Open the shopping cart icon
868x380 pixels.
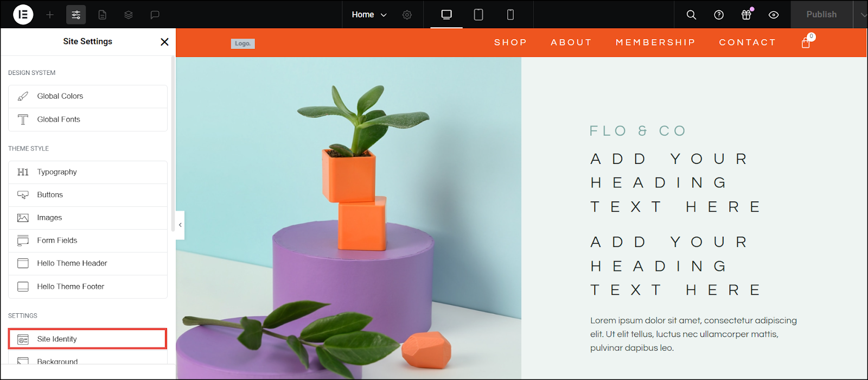806,42
